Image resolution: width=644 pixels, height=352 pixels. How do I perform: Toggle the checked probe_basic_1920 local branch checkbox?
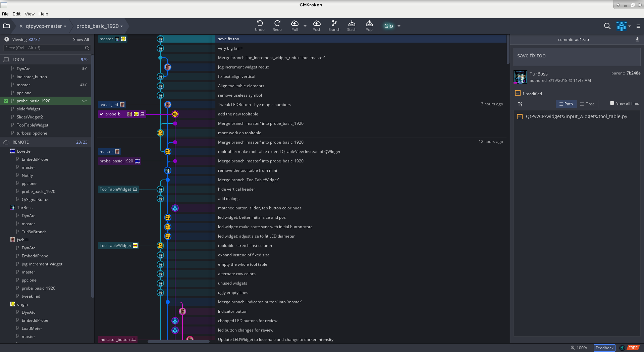[x=6, y=101]
